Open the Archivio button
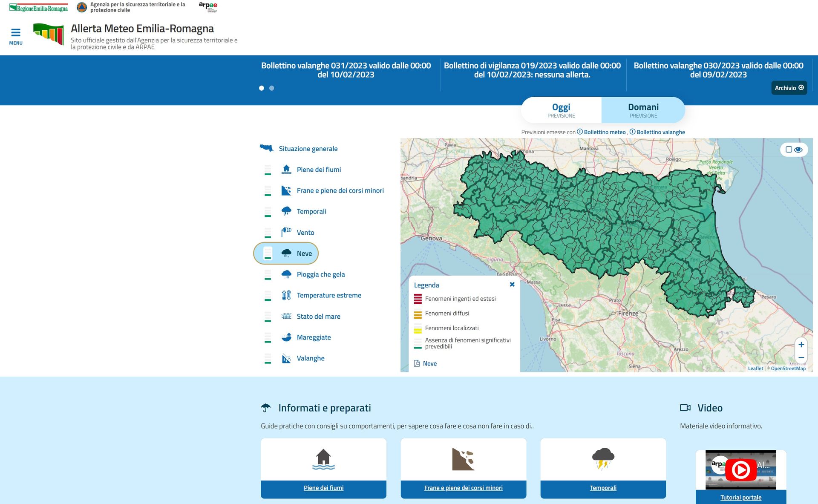 pos(789,88)
